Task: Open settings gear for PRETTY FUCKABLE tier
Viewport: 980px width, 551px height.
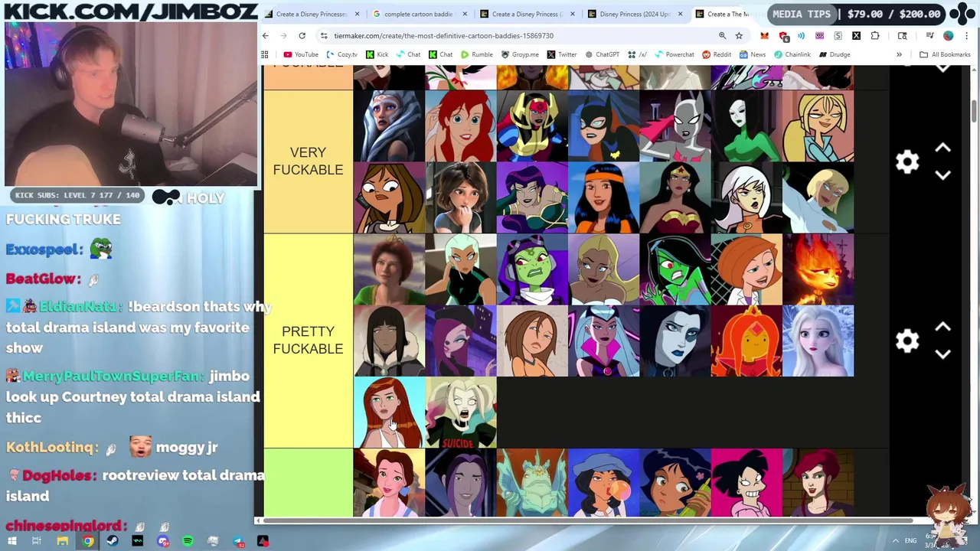Action: pos(907,341)
